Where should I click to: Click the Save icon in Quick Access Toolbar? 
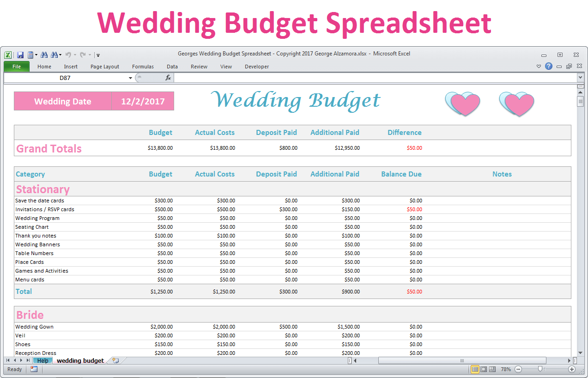point(20,55)
